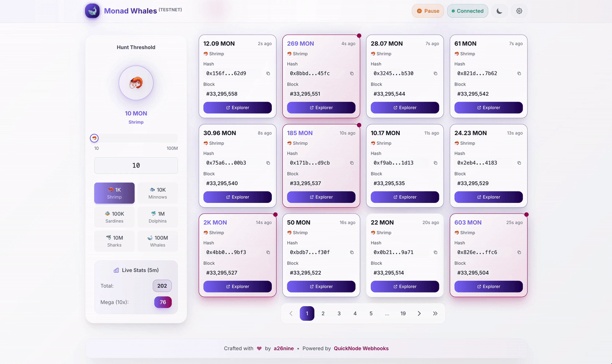The image size is (612, 364).
Task: Jump to last page with double chevron
Action: [435, 313]
